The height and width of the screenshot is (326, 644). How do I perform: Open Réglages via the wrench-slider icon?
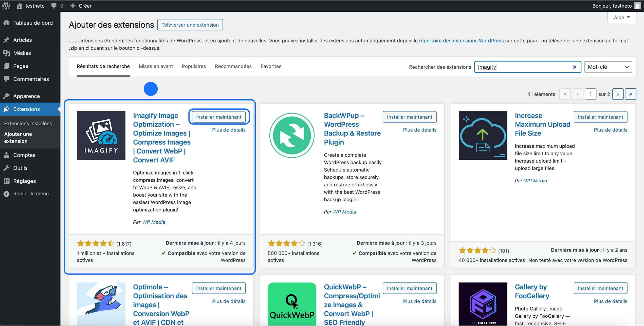pyautogui.click(x=7, y=181)
